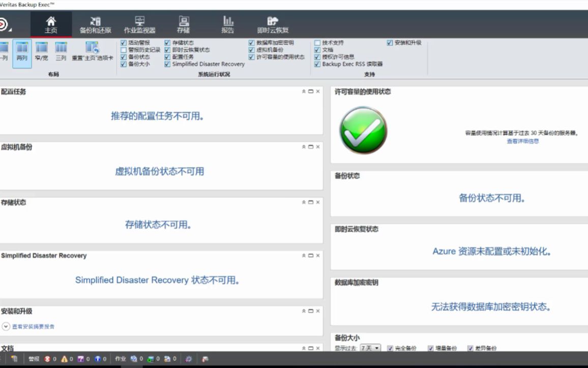Choose the 窄/宽 narrow/wide layout
Screen dimensions: 588x368
point(41,51)
